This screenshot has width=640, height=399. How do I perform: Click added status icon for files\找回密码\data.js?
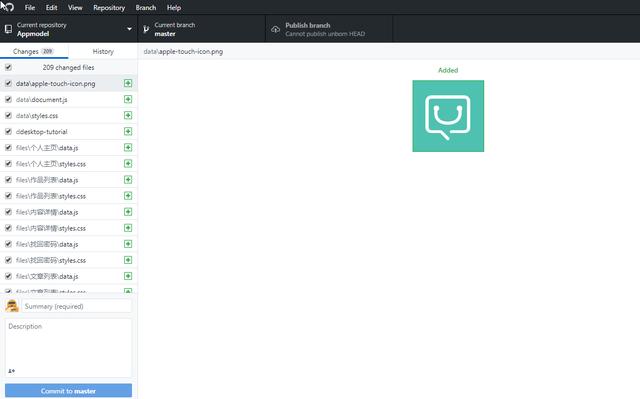[128, 244]
